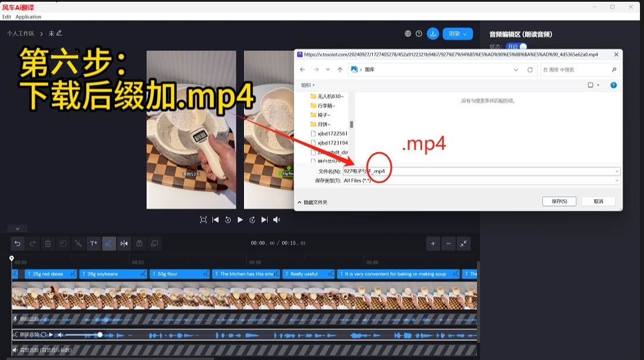Zoom out the timeline with minus icon

[449, 244]
